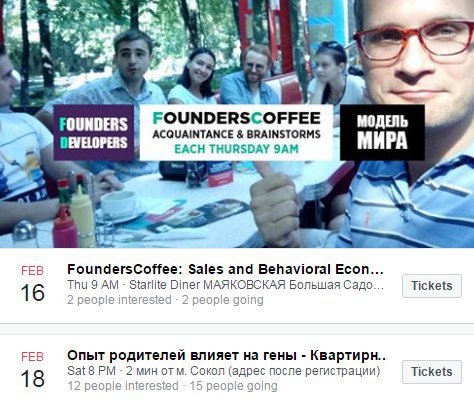Select the FEB 18 date block
The width and height of the screenshot is (474, 407).
pyautogui.click(x=32, y=370)
